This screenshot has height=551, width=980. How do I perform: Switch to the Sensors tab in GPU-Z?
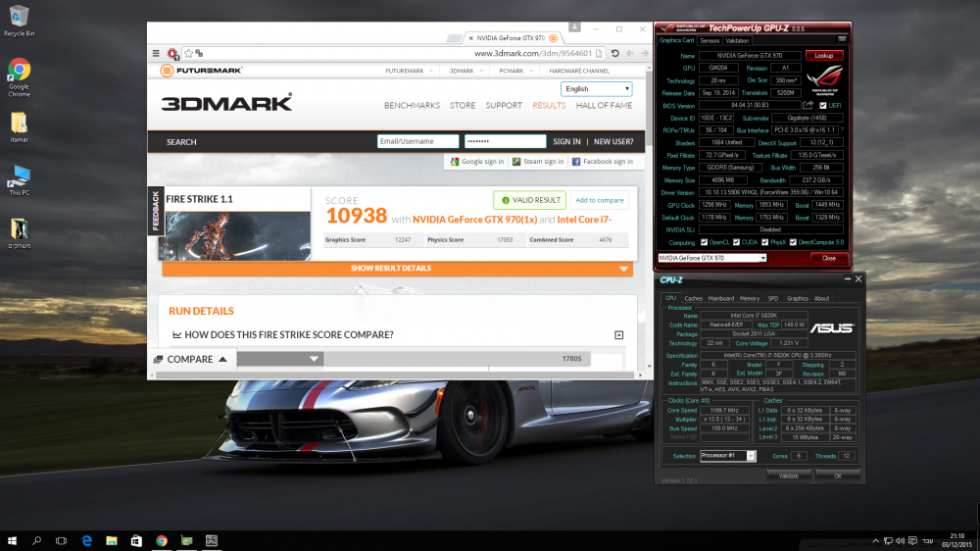[x=710, y=41]
